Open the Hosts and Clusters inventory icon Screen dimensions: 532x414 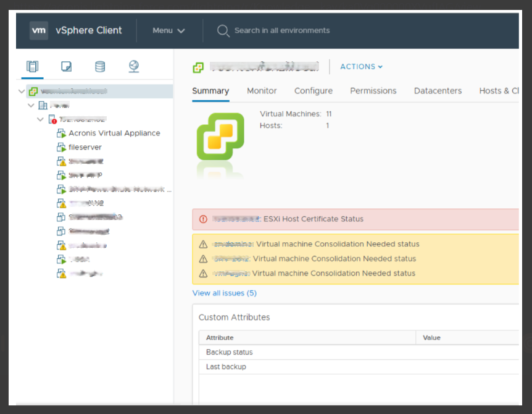pos(32,66)
